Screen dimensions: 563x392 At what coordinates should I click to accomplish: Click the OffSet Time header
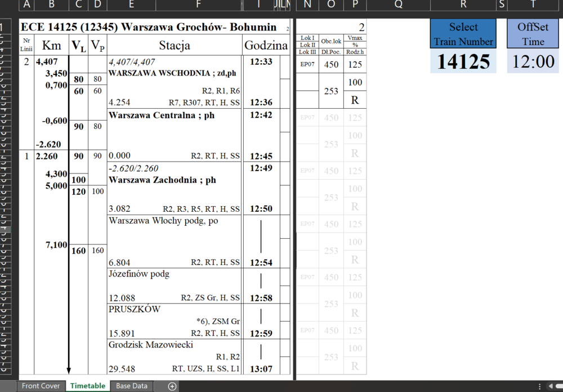533,34
